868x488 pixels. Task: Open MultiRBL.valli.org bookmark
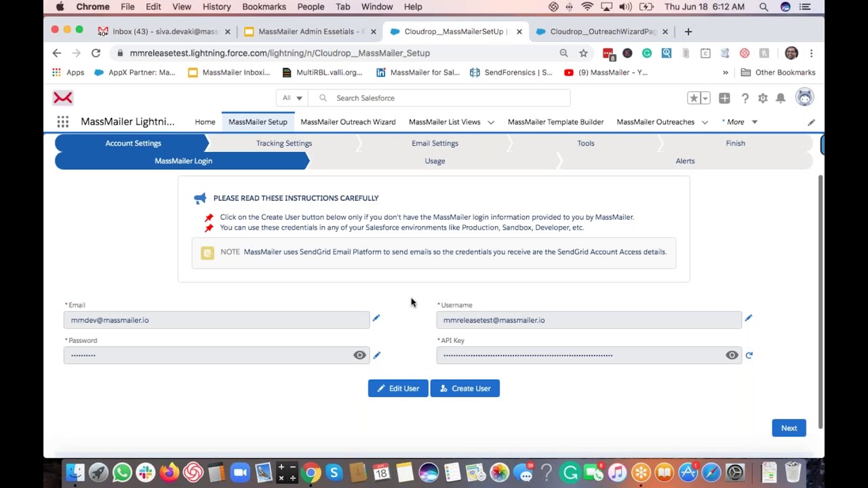322,73
